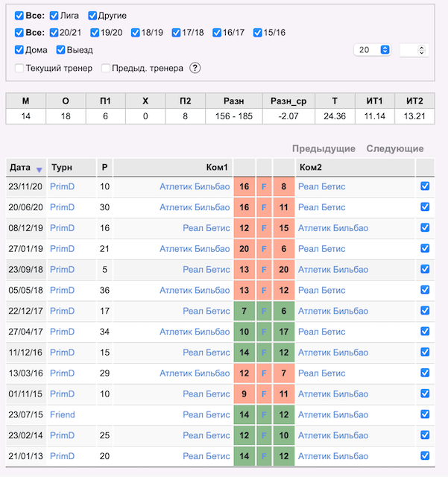Toggle the first Все checkbox next to Лига

19,16
